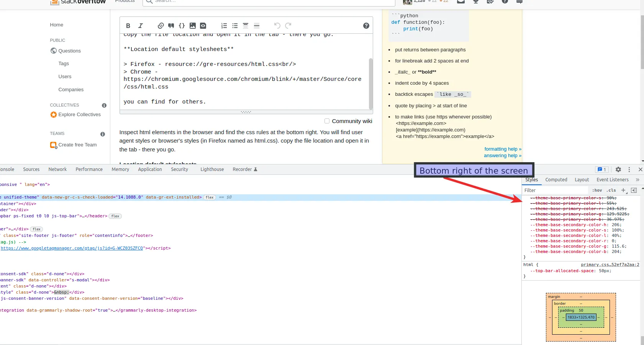Open the Recorder panel in DevTools

[245, 169]
